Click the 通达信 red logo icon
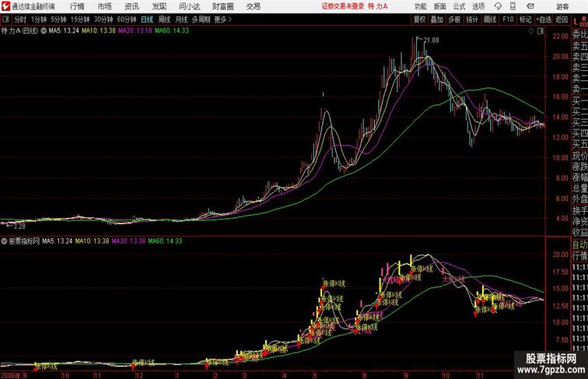This screenshot has height=379, width=588. [5, 6]
